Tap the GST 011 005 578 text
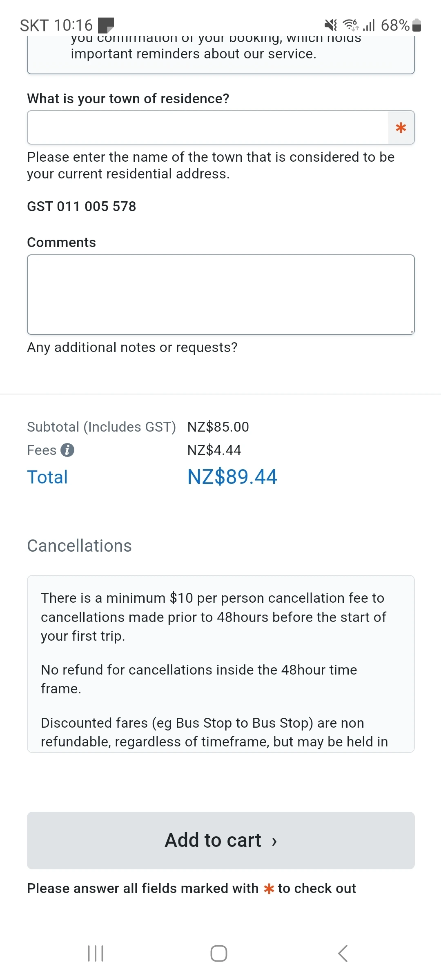This screenshot has width=441, height=980. [x=82, y=206]
